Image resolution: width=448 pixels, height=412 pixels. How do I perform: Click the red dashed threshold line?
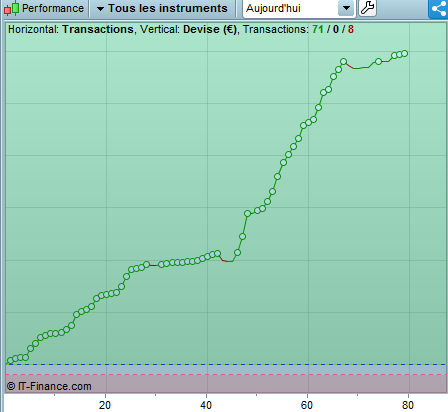pyautogui.click(x=226, y=375)
